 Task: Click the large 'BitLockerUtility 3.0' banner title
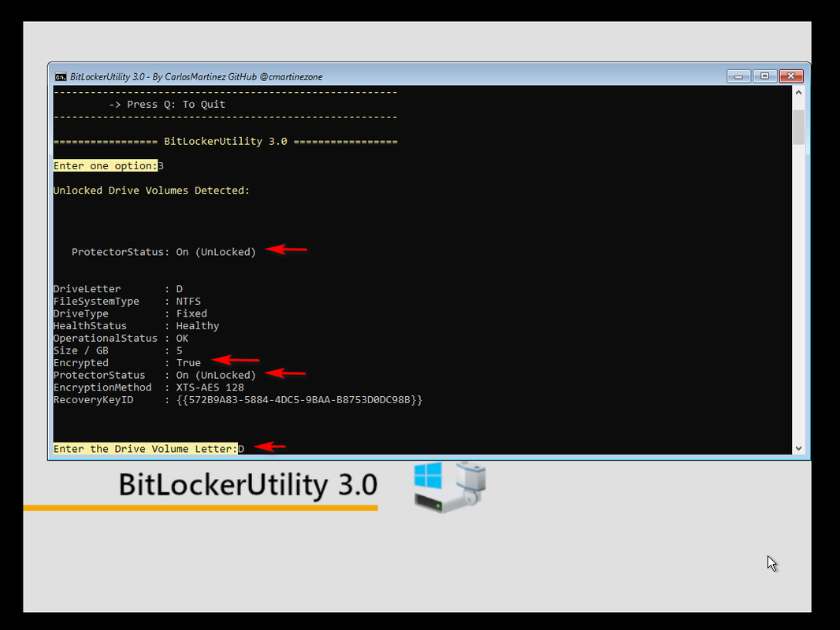(248, 484)
